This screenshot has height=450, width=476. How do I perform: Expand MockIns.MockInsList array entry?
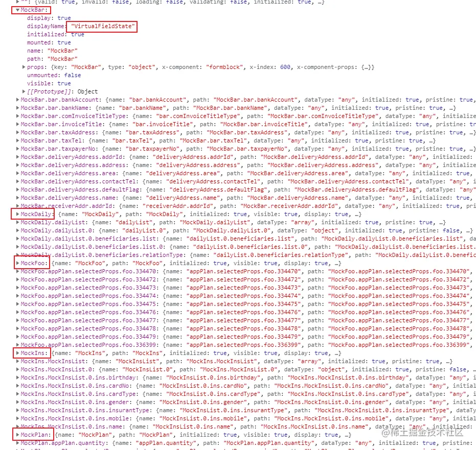17,361
